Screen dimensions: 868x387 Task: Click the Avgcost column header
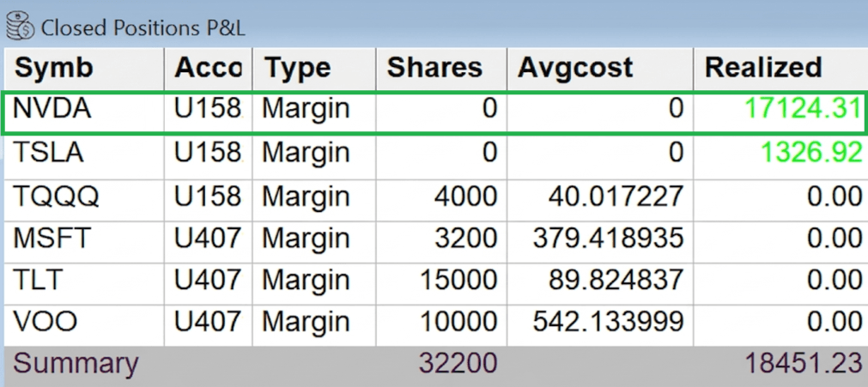(575, 68)
